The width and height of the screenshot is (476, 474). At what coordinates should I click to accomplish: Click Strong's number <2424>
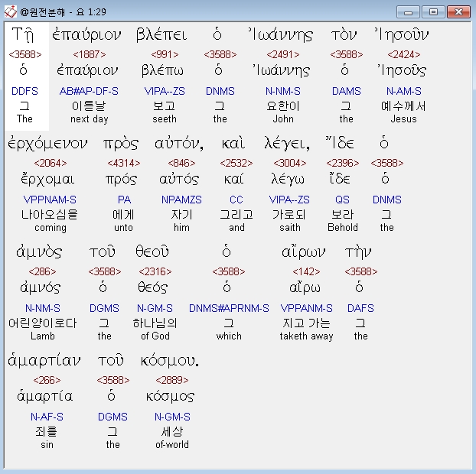pos(404,54)
